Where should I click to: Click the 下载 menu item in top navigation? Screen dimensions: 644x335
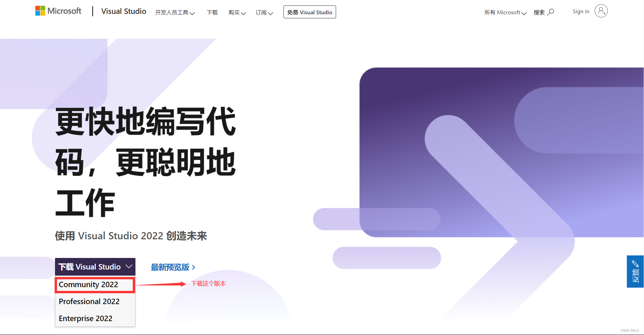pyautogui.click(x=212, y=12)
